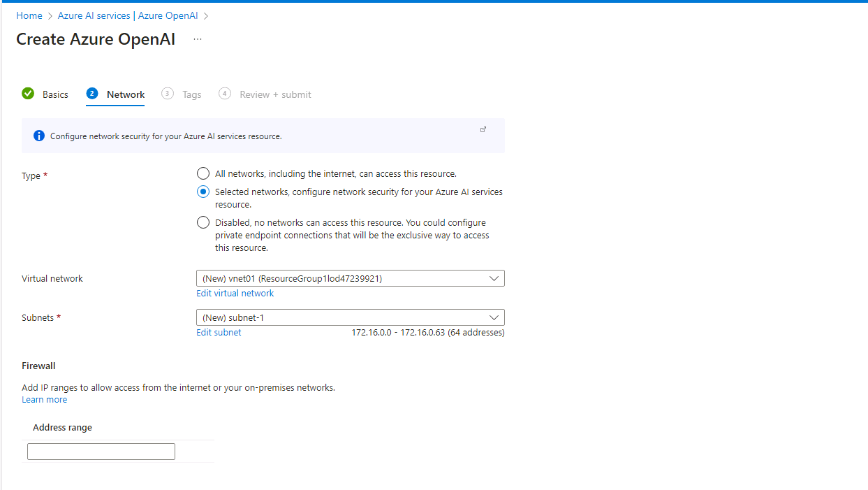
Task: Go to the Review + submit tab
Action: (x=275, y=94)
